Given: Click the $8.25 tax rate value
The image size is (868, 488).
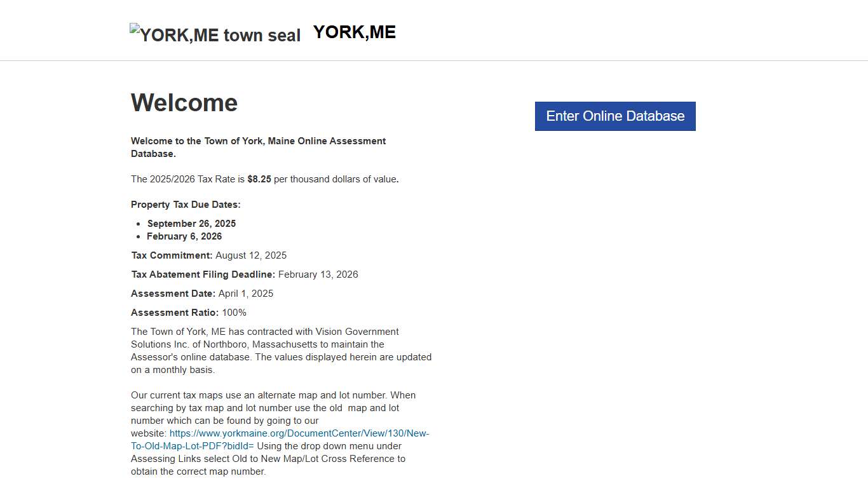Looking at the screenshot, I should [259, 179].
